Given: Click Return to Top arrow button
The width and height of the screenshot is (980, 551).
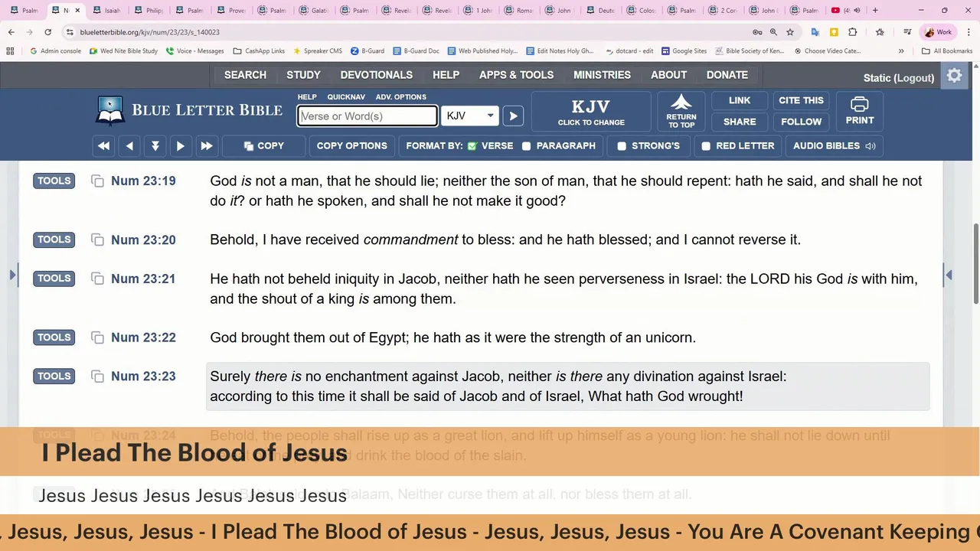Looking at the screenshot, I should 681,111.
